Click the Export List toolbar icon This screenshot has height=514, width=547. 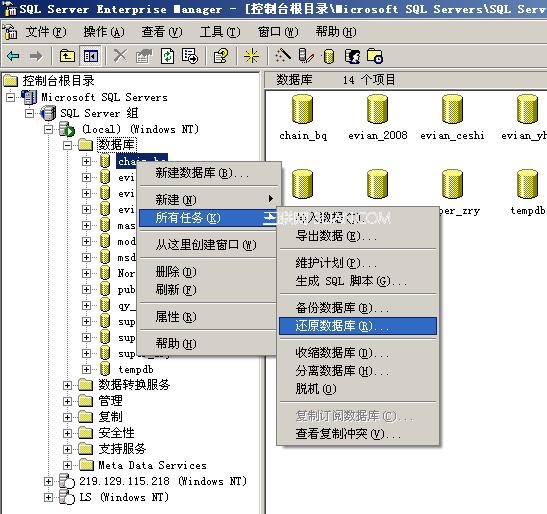[x=190, y=56]
